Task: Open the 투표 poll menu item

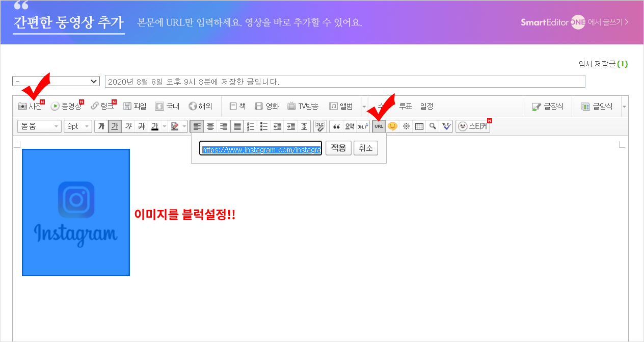Action: click(406, 107)
